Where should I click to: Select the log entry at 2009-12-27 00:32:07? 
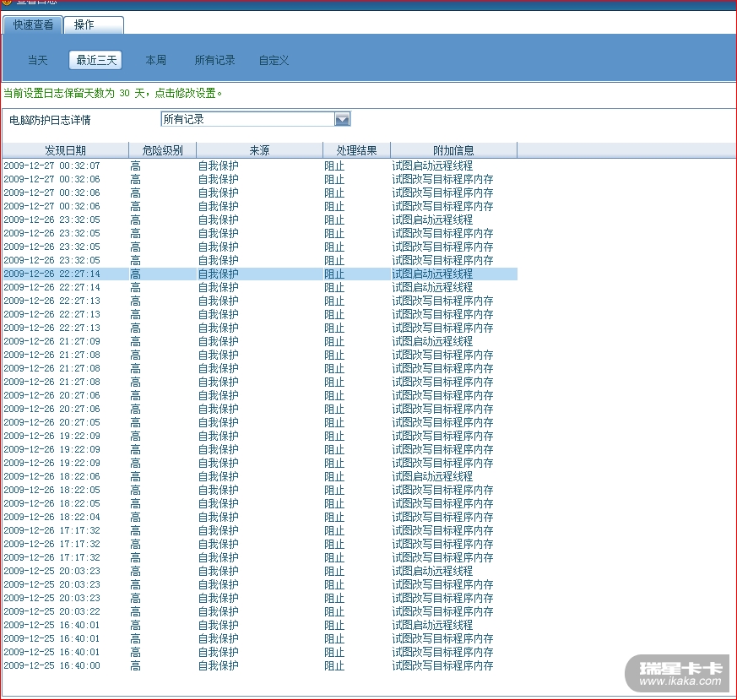click(x=51, y=166)
